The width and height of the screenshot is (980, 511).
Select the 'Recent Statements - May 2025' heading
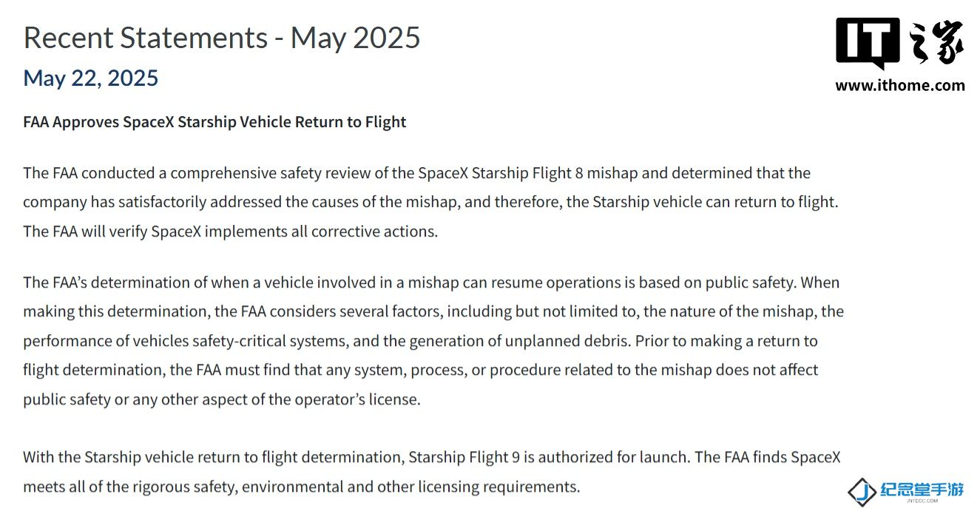click(x=222, y=37)
